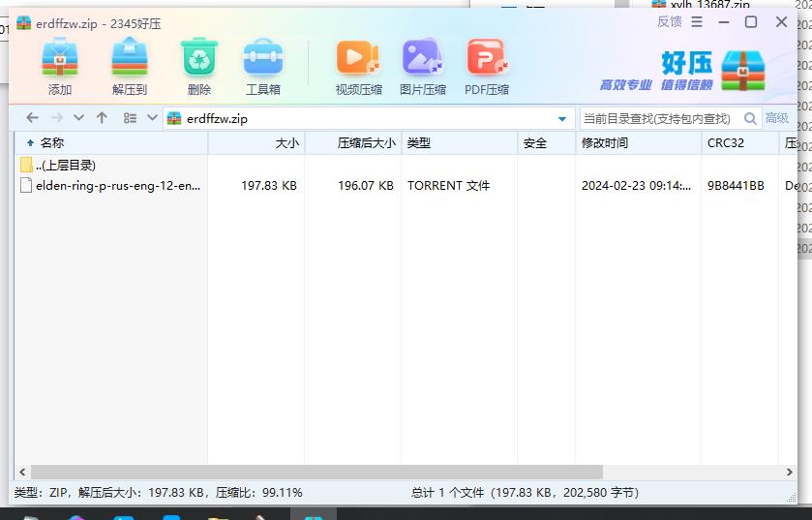Select xvlh_13687.zip in background window

(x=709, y=5)
